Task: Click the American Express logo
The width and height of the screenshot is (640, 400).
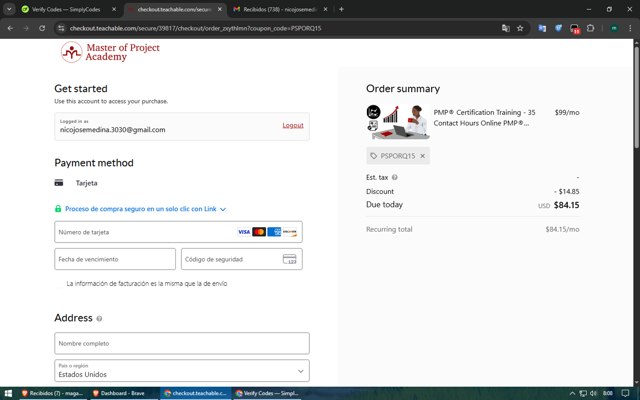Action: [274, 232]
